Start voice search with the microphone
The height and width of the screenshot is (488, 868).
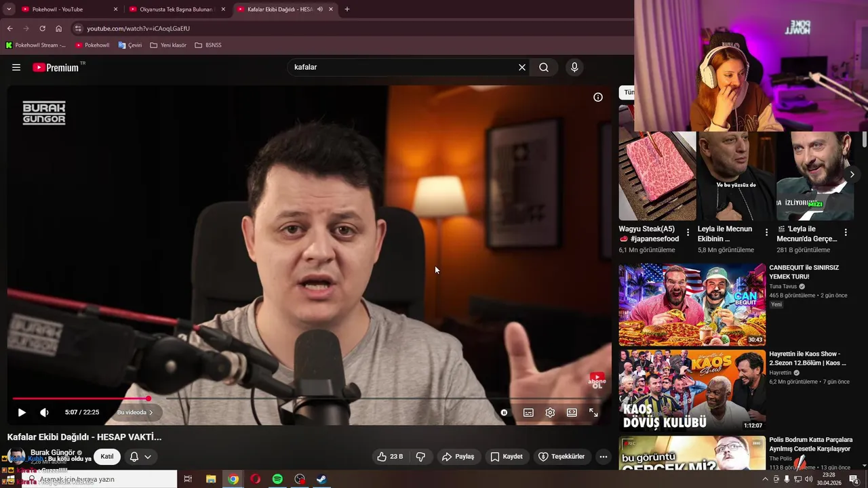pos(574,67)
